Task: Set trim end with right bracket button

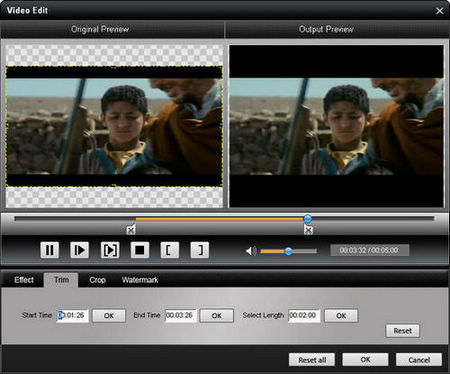Action: tap(200, 250)
